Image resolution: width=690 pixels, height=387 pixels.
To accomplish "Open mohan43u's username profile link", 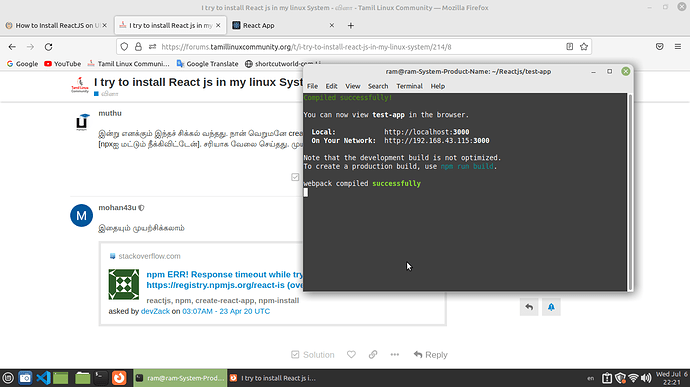I will point(117,207).
